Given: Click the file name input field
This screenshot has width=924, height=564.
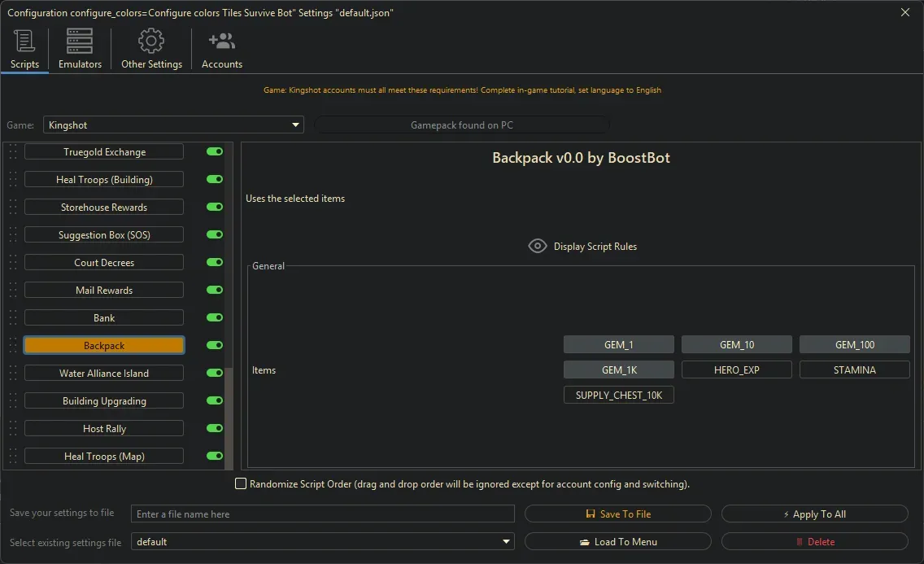Looking at the screenshot, I should [x=322, y=514].
